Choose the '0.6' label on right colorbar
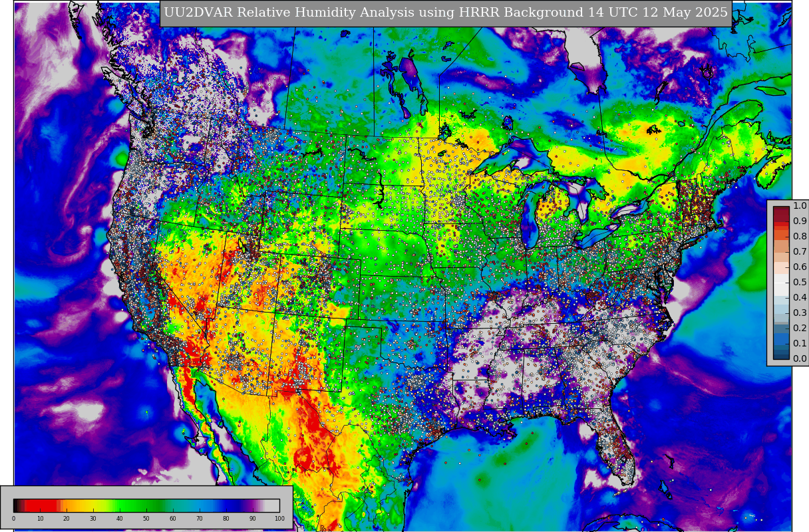Screen dimensions: 809x532 pos(800,267)
